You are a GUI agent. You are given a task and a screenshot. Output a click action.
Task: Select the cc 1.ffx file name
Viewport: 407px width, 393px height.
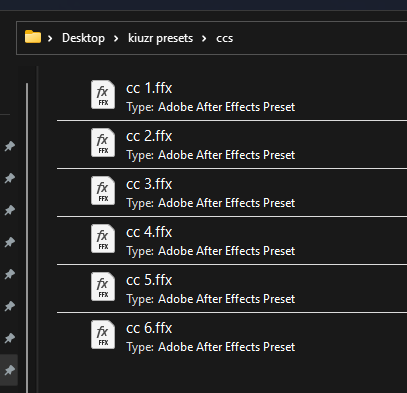[149, 88]
